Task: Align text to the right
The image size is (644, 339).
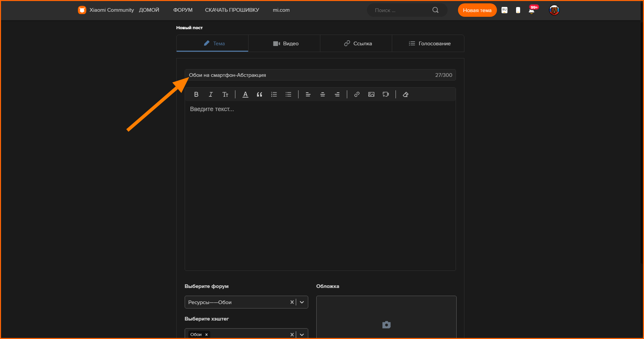Action: (337, 94)
